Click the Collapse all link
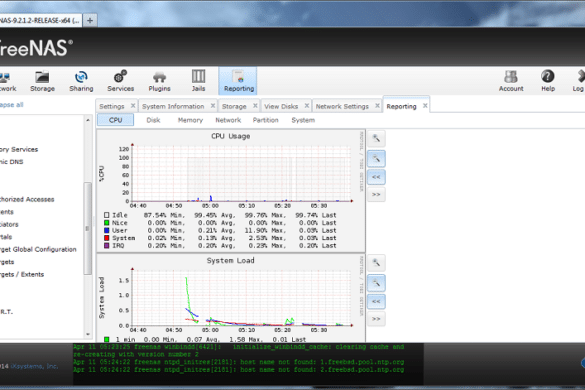Image resolution: width=585 pixels, height=390 pixels. click(x=12, y=105)
